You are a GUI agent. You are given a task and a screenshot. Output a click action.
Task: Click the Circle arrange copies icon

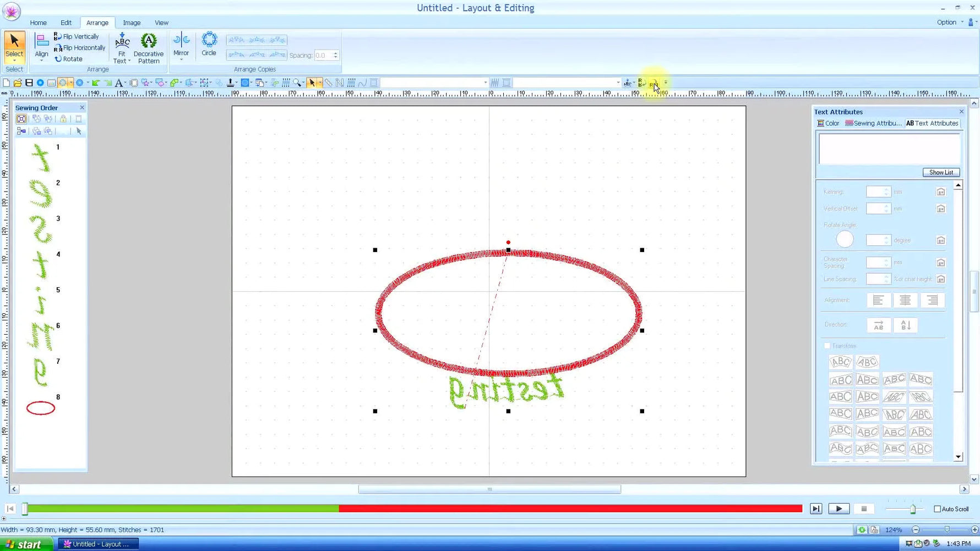click(209, 45)
